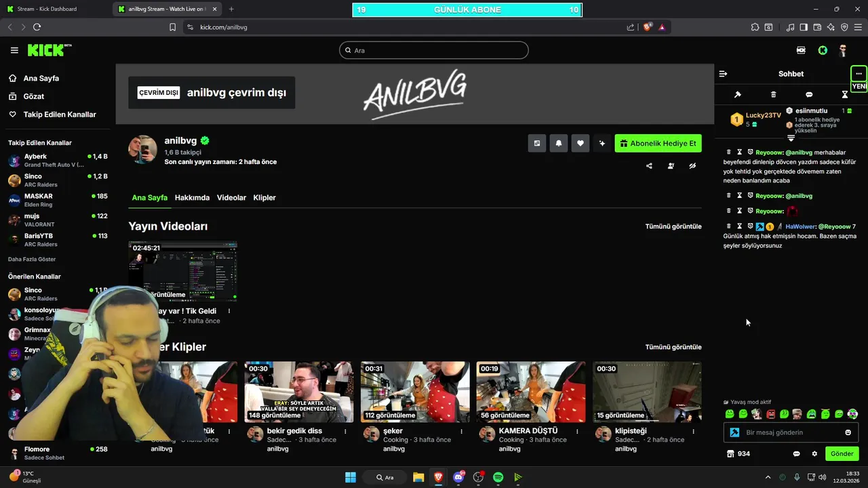The width and height of the screenshot is (868, 488).
Task: Open Ayberk channel in followed list
Action: click(58, 161)
